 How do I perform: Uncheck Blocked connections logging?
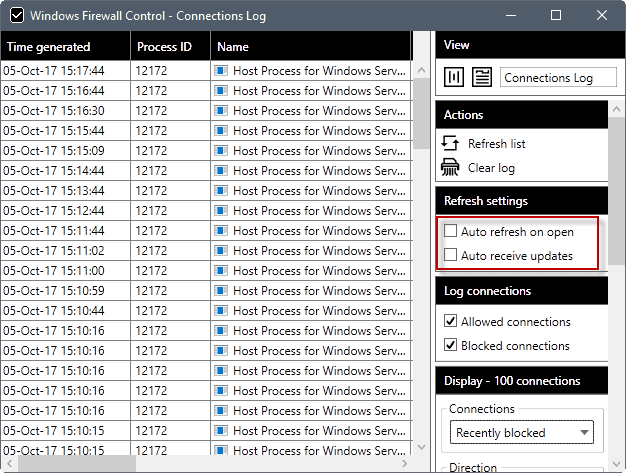tap(450, 344)
